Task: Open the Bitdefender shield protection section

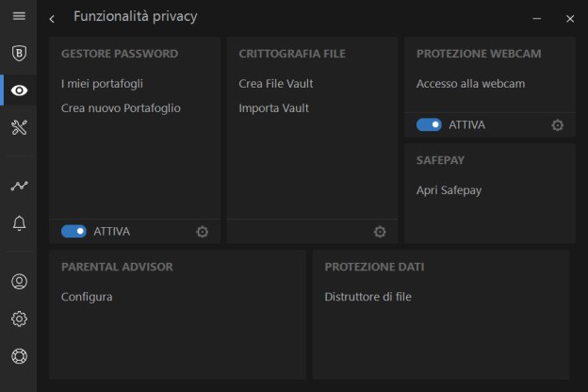Action: pos(19,53)
